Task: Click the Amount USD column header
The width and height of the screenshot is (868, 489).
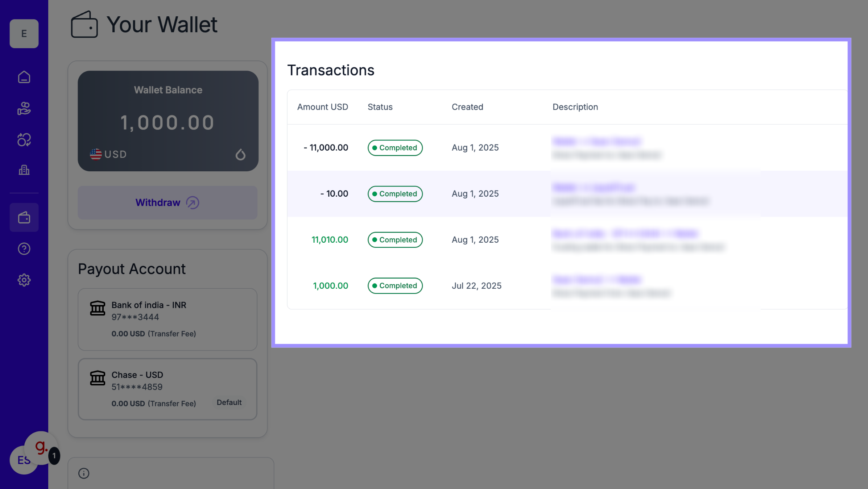Action: point(322,107)
